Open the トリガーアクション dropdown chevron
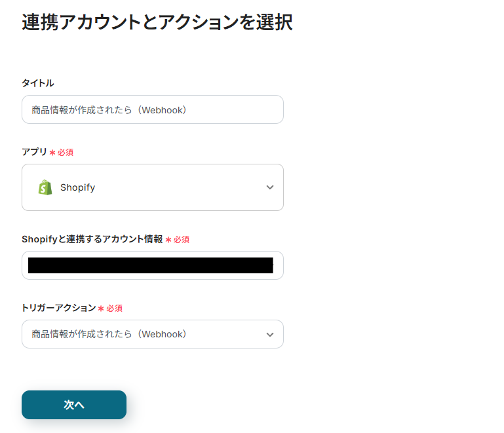The height and width of the screenshot is (433, 504). click(270, 334)
